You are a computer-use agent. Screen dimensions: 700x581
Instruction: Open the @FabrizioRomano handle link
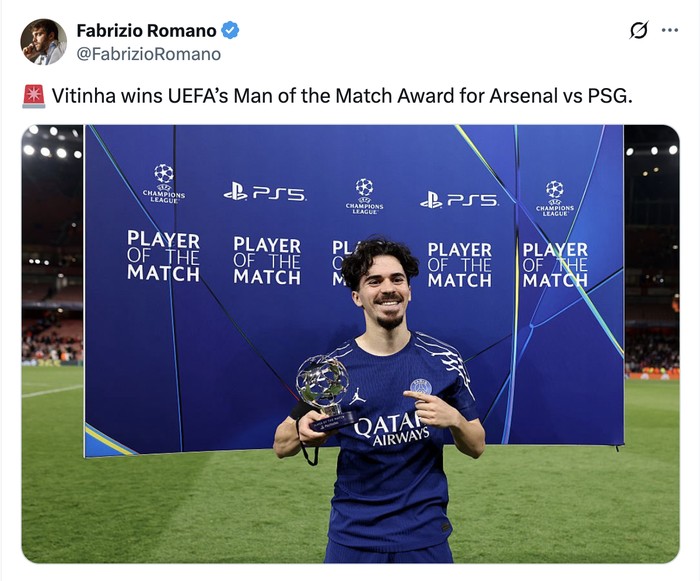(149, 54)
